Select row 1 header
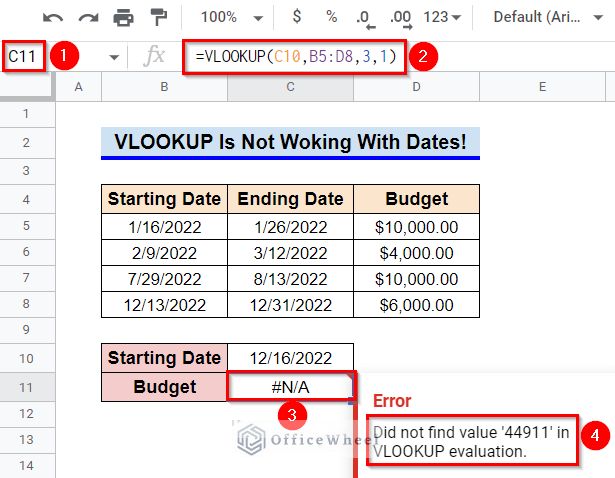The width and height of the screenshot is (615, 478). (x=26, y=114)
